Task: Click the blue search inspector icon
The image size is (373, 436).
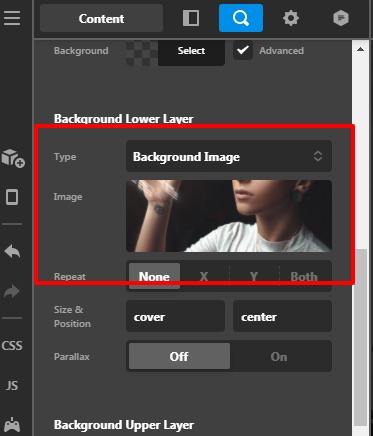Action: [241, 18]
